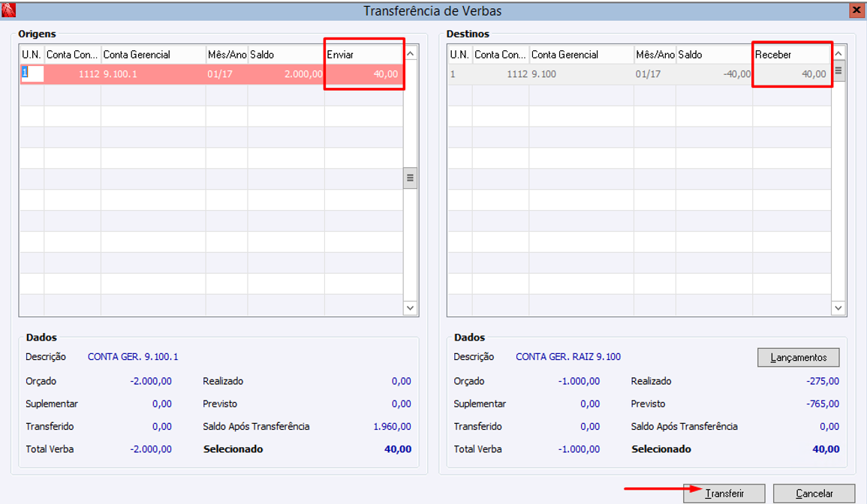This screenshot has width=867, height=504.
Task: Click the Transferir button
Action: [x=724, y=493]
